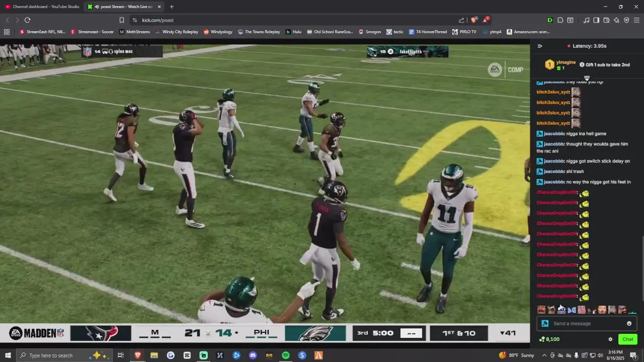The image size is (644, 362).
Task: Close the poast Stream tab
Action: (159, 7)
